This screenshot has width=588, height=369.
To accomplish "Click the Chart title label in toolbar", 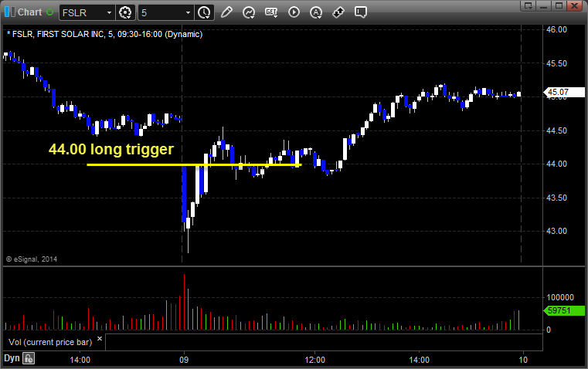I will 29,12.
